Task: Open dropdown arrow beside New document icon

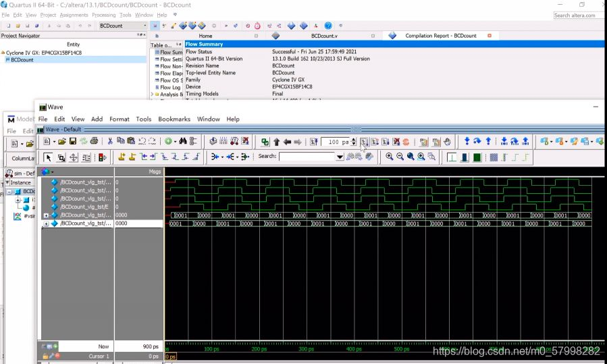Action: pyautogui.click(x=54, y=142)
